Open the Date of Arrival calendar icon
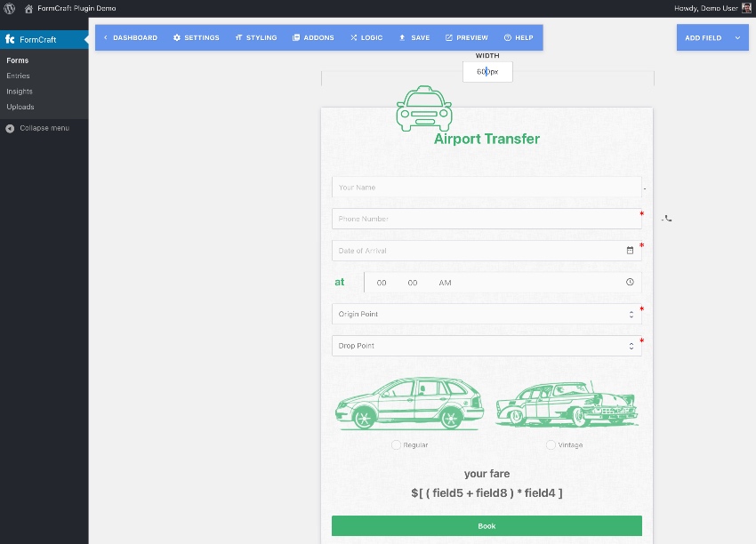The height and width of the screenshot is (544, 756). [630, 251]
